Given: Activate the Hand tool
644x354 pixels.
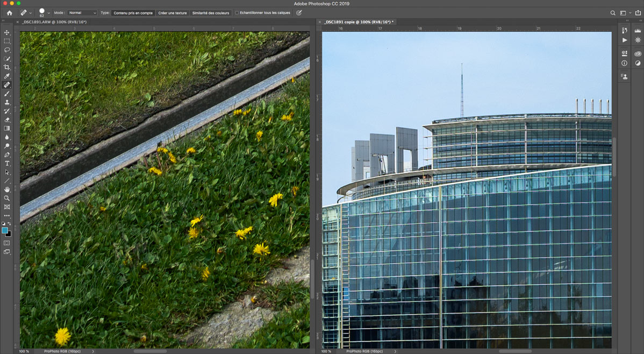Looking at the screenshot, I should point(7,189).
